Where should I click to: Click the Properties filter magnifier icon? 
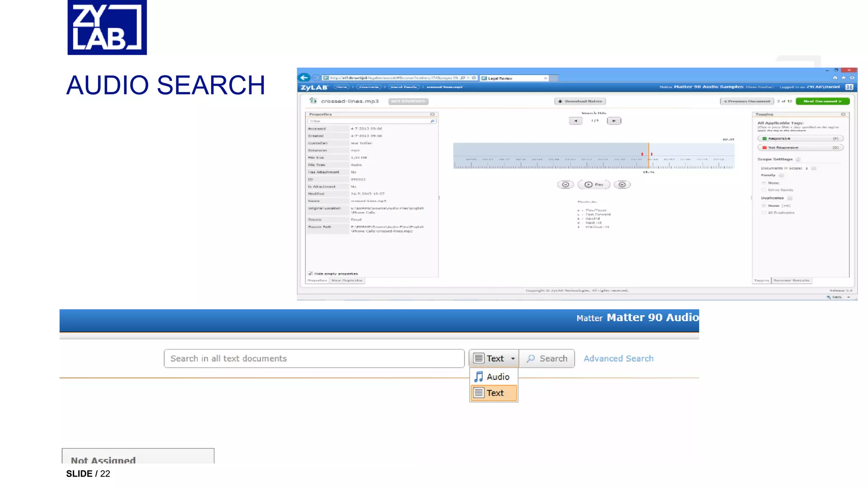point(432,121)
